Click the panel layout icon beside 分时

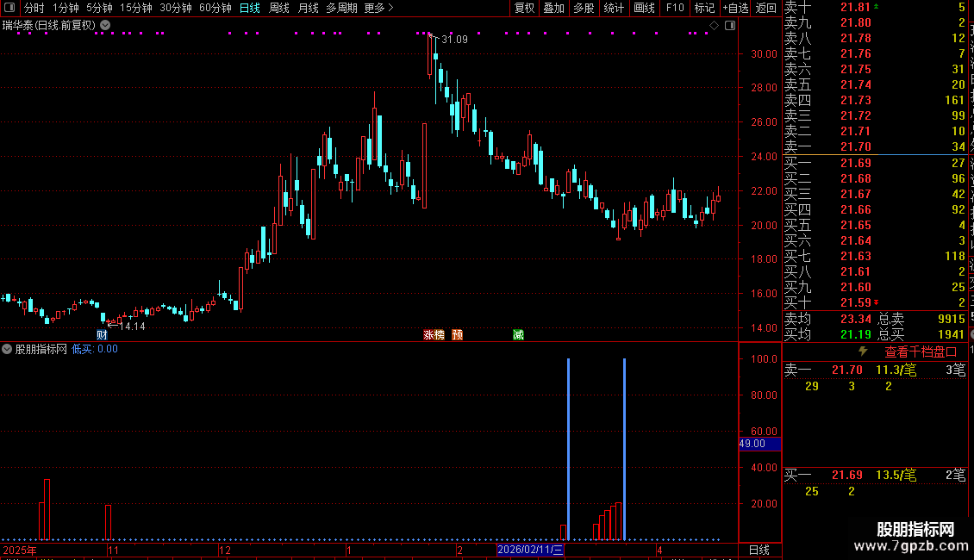click(9, 8)
